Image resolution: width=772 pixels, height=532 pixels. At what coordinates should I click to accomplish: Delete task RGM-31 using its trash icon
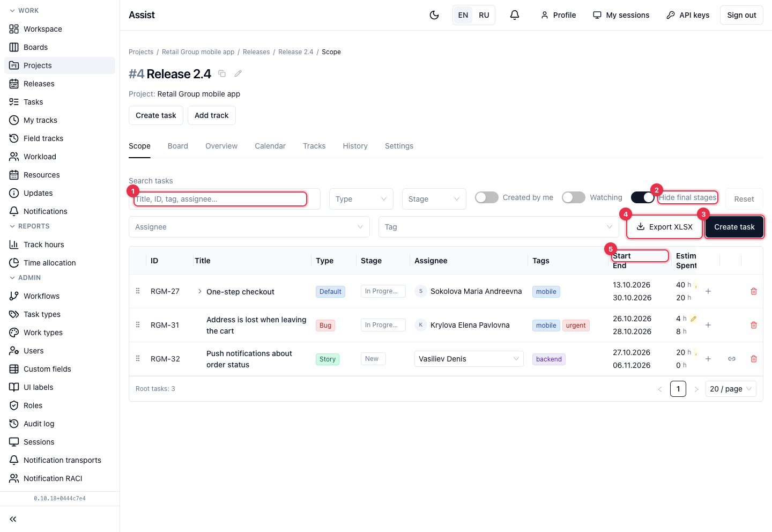tap(754, 325)
